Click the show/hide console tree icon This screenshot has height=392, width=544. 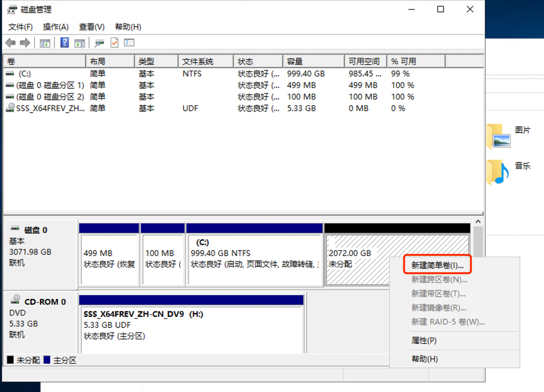point(45,43)
